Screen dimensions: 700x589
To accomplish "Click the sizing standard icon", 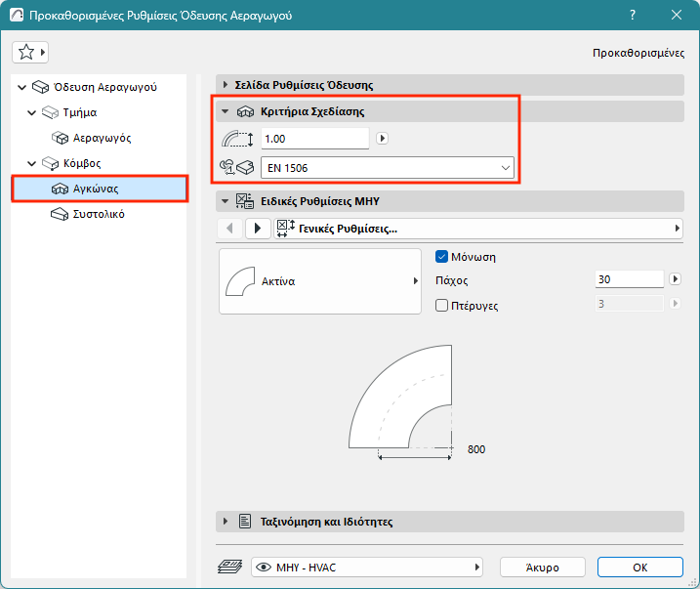I will pos(236,168).
